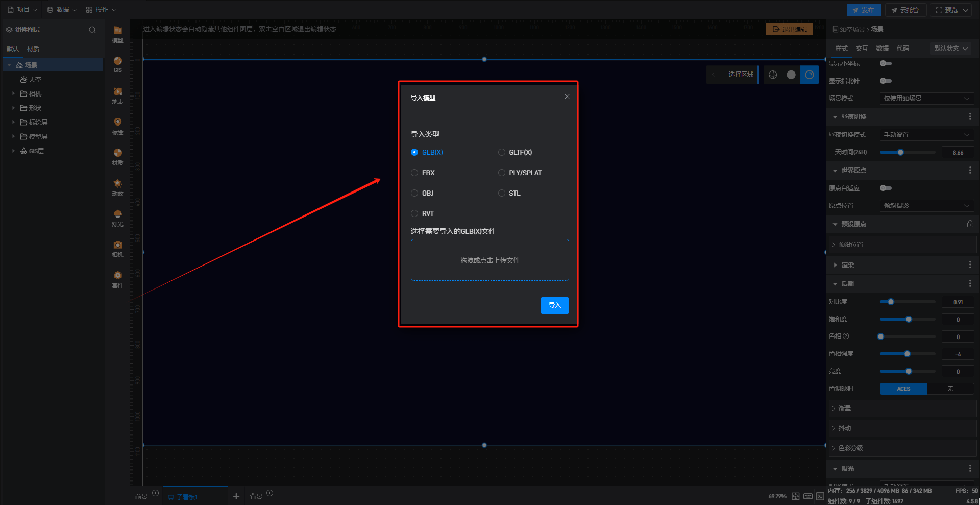The width and height of the screenshot is (980, 505).
Task: Open the 原点位置 dropdown
Action: tap(927, 206)
